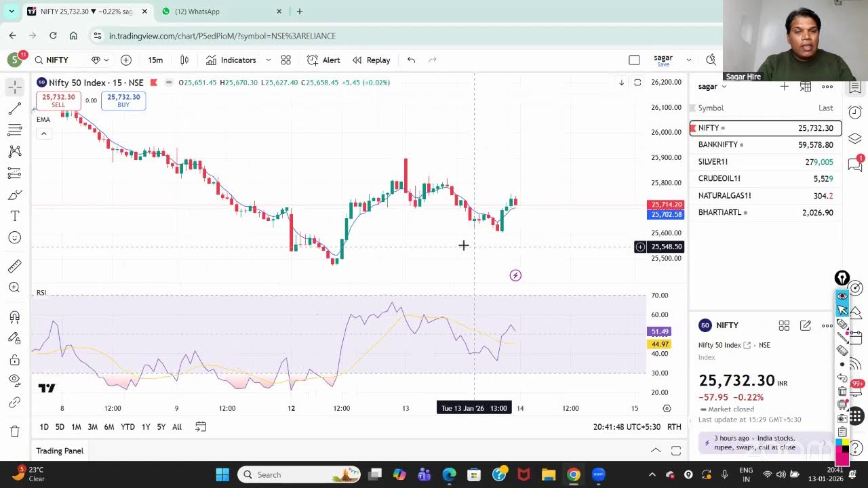
Task: Open the chats sidebar icon
Action: [x=855, y=163]
